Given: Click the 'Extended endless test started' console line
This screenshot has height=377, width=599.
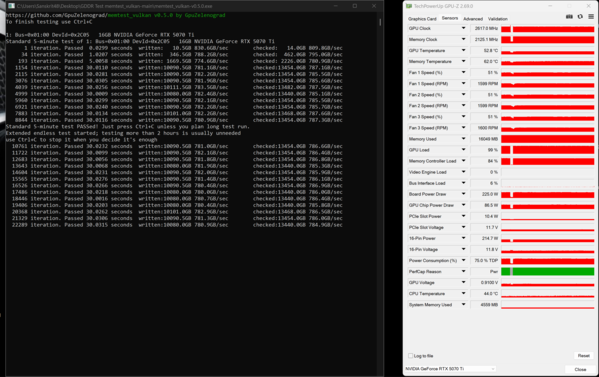Looking at the screenshot, I should point(123,133).
